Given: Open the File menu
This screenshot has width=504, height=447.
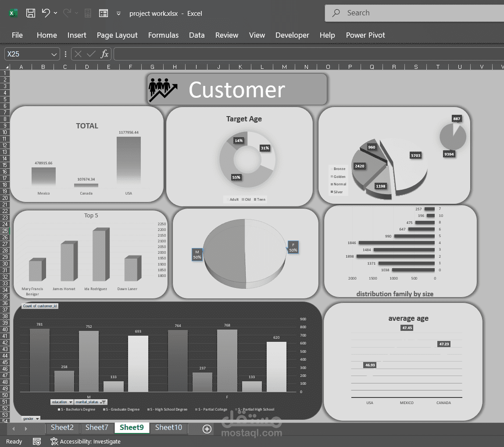Looking at the screenshot, I should coord(17,35).
